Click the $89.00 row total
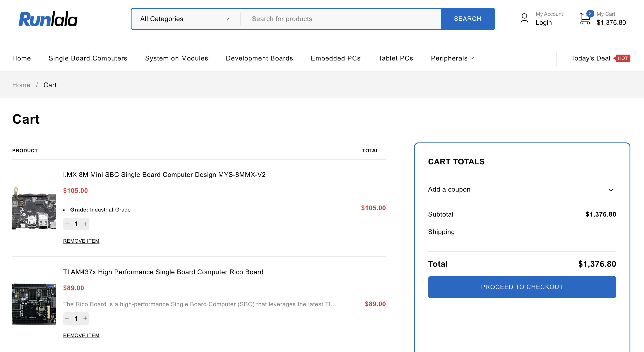Screen dimensions: 644x352 375,304
